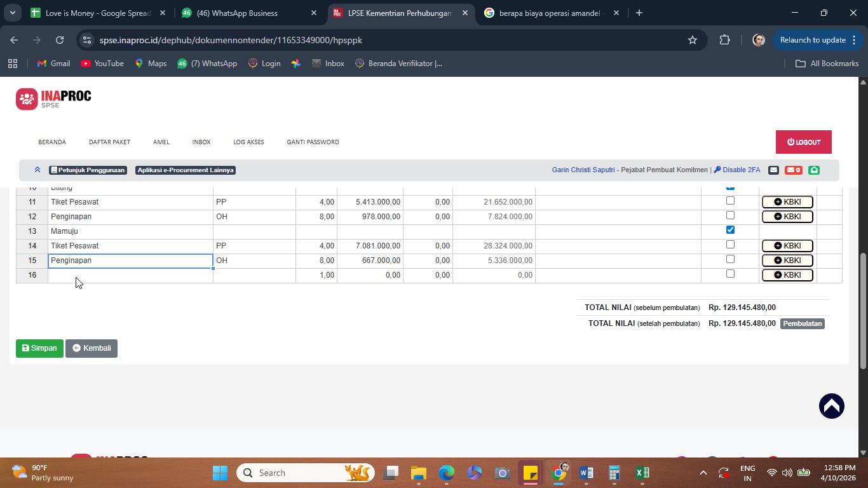This screenshot has height=488, width=868.
Task: Open File Explorer from taskbar
Action: [418, 473]
